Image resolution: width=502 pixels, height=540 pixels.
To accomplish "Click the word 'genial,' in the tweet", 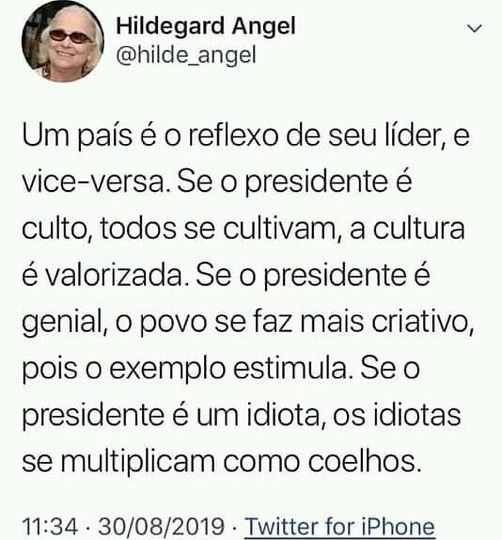I will (64, 323).
